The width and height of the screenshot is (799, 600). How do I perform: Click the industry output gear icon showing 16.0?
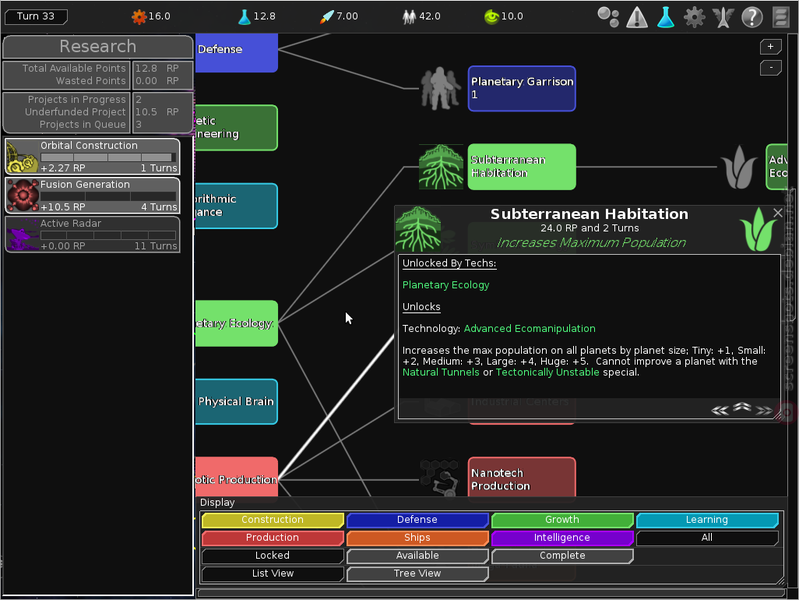pos(139,16)
